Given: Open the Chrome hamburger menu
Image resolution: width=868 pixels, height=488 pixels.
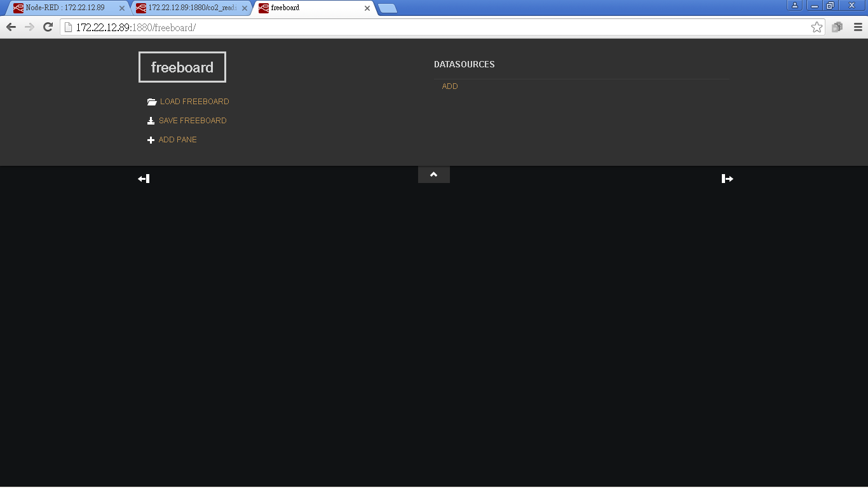Looking at the screenshot, I should click(x=858, y=27).
